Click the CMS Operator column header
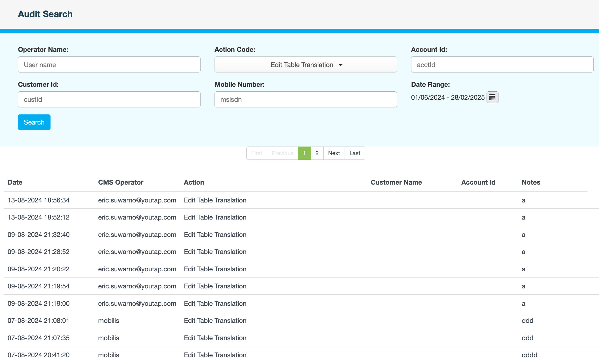This screenshot has width=599, height=364. point(121,182)
